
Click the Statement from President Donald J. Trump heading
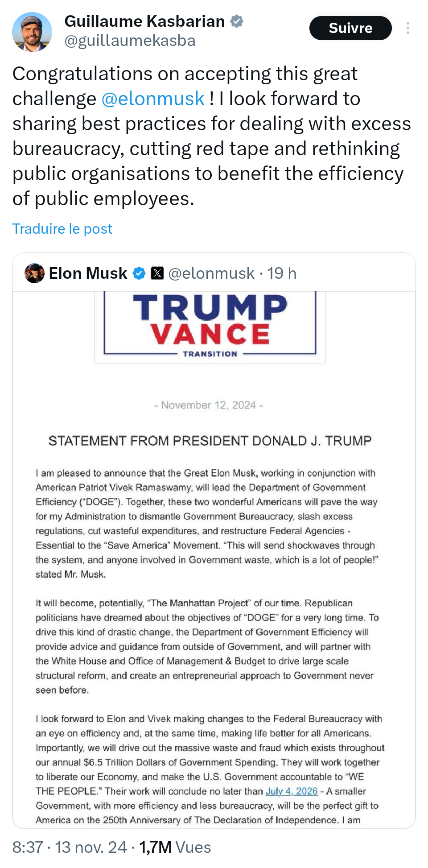[210, 441]
